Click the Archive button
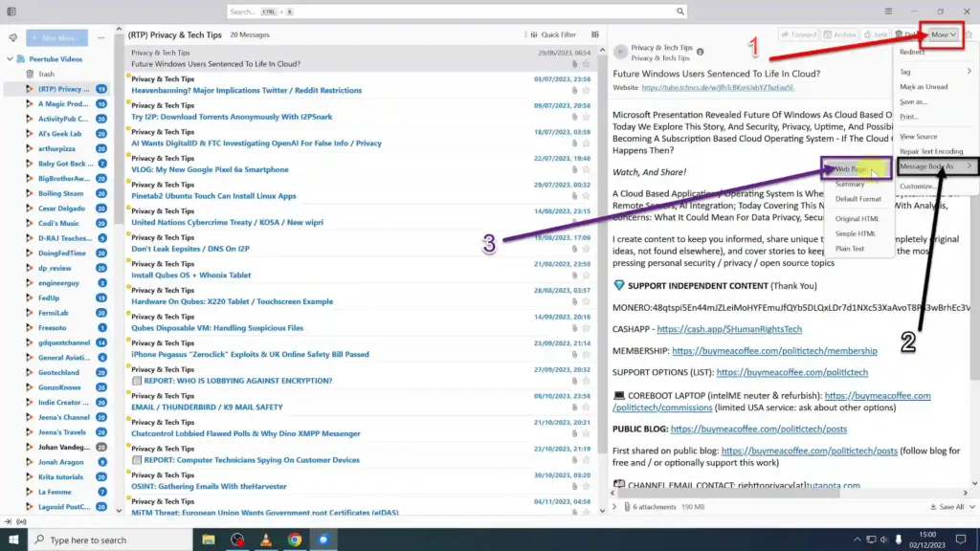Screen dimensions: 980x551 [x=840, y=35]
